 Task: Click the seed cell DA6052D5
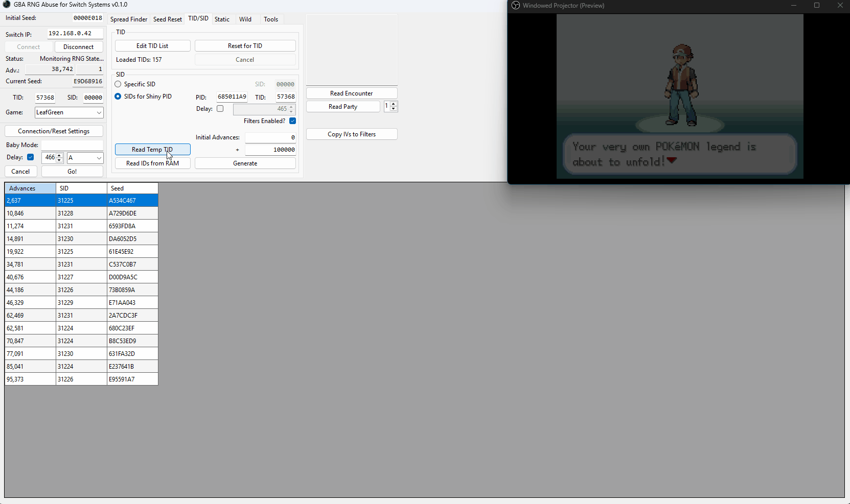coord(132,239)
